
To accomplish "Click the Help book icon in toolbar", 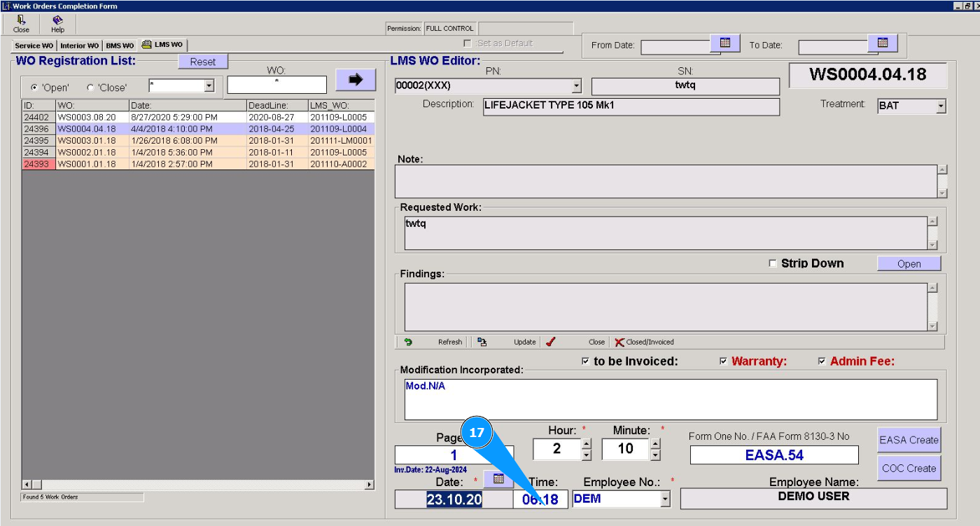I will coord(57,21).
